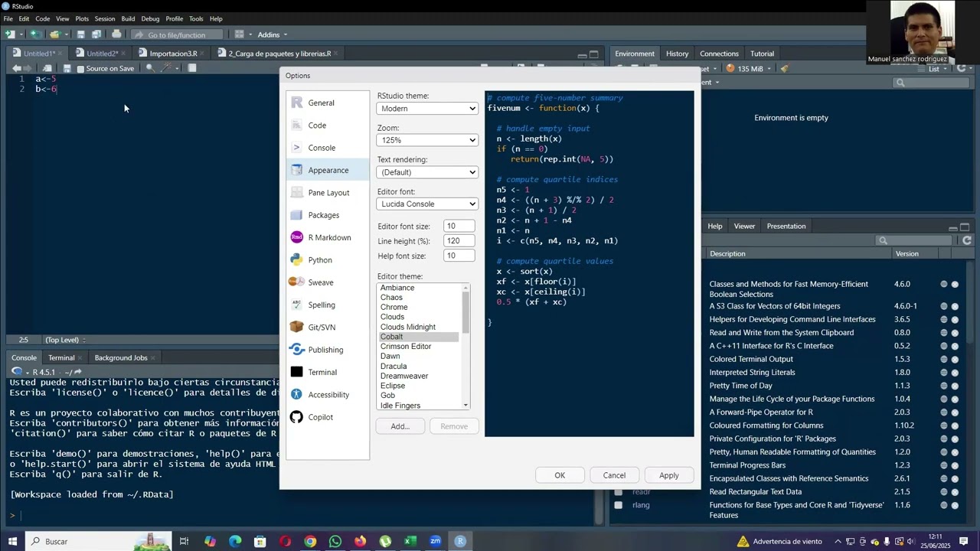The image size is (980, 551).
Task: Click the Help font size field
Action: [x=459, y=256]
